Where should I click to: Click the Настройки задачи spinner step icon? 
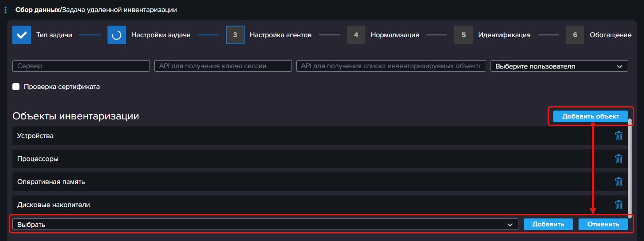click(x=117, y=35)
